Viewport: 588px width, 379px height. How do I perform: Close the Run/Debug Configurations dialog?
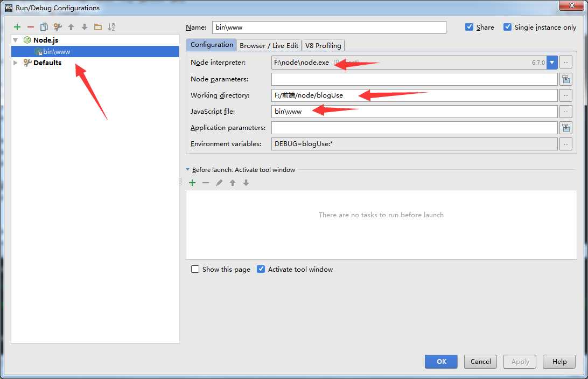pos(571,5)
